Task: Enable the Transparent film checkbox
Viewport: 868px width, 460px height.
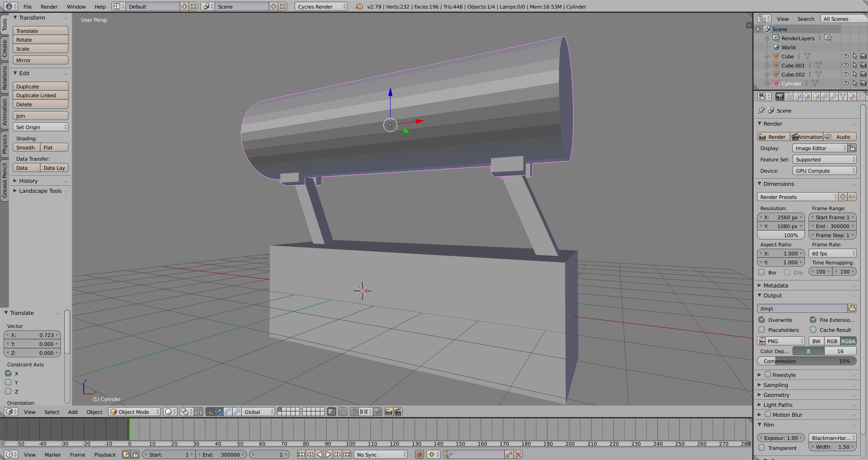Action: click(x=762, y=448)
